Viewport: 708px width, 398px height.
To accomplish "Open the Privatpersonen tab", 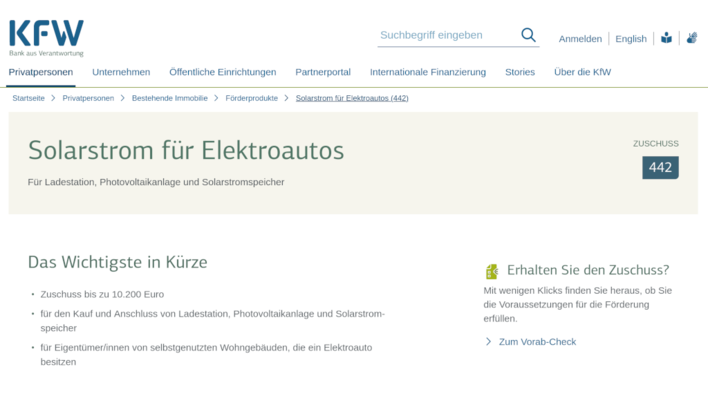I will 41,72.
